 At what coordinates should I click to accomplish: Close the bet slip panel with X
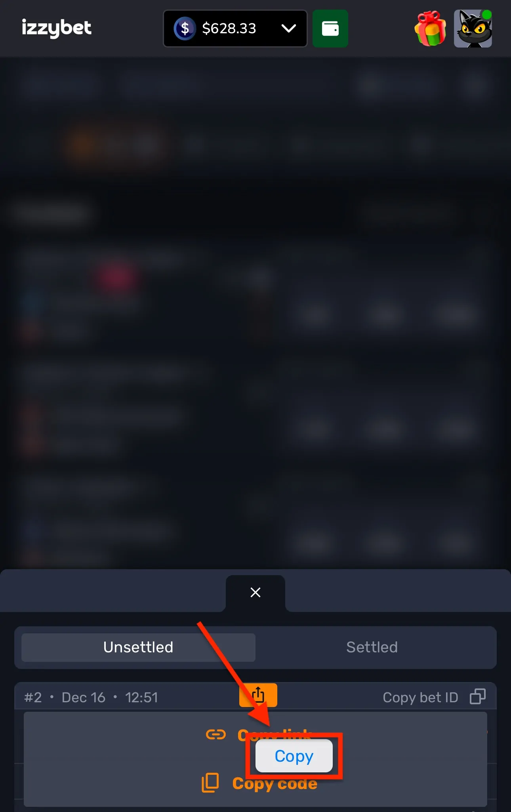(255, 593)
